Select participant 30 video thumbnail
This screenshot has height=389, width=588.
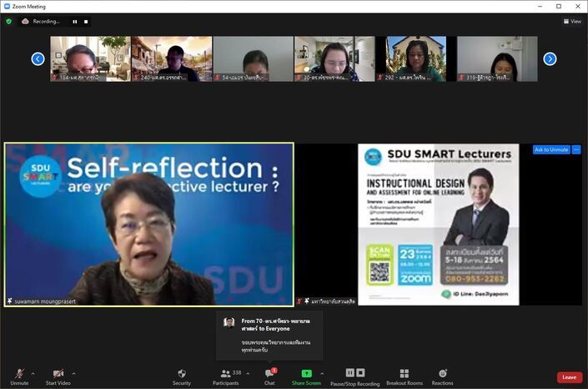pyautogui.click(x=334, y=58)
